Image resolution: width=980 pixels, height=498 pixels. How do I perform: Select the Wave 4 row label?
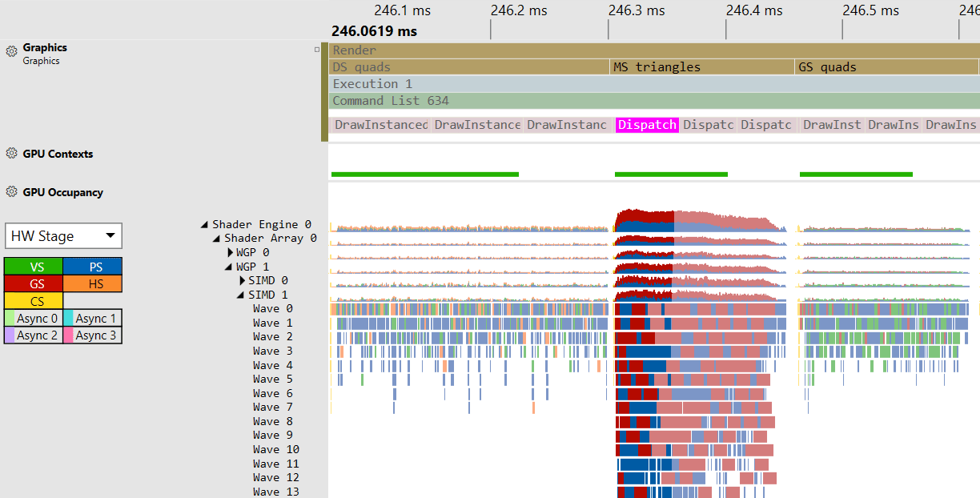272,366
